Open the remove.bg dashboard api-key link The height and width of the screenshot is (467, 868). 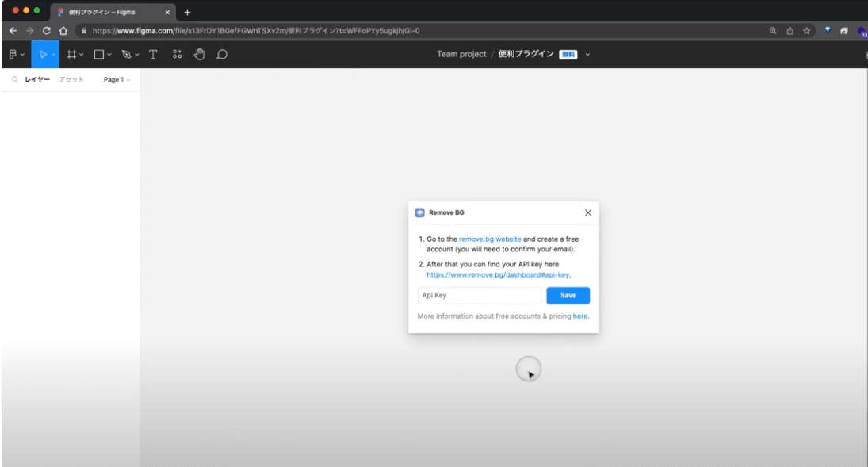pyautogui.click(x=498, y=275)
